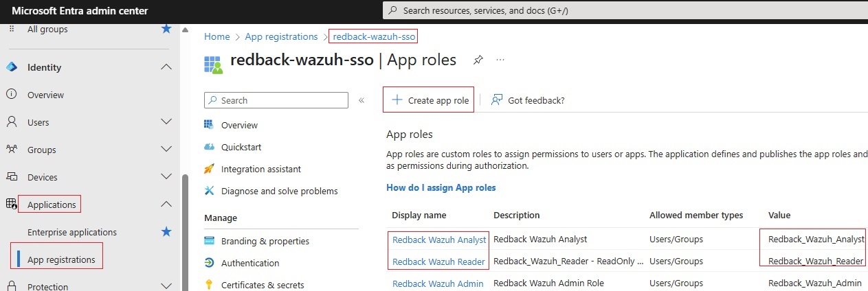Toggle the Enterprise applications favorite star

pyautogui.click(x=166, y=232)
